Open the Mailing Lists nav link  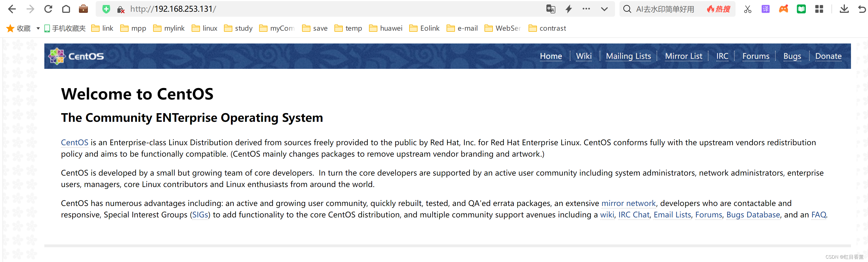coord(628,56)
